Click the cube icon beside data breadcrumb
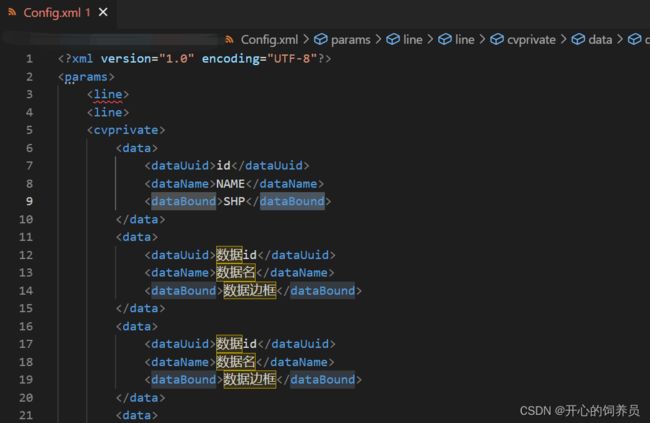This screenshot has height=423, width=650. click(x=578, y=39)
